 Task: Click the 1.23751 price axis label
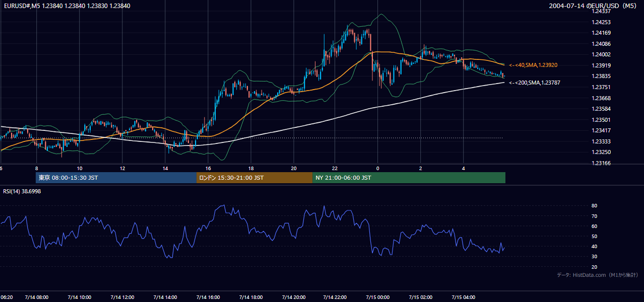[x=601, y=87]
